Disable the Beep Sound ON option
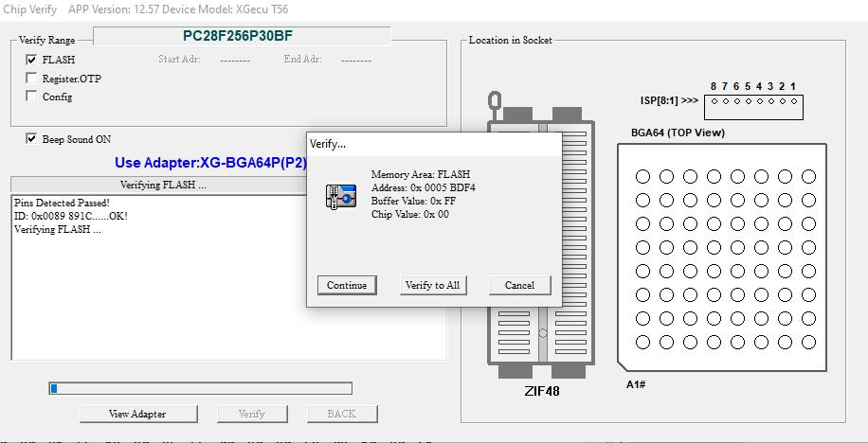Screen dimensions: 868x443 coord(32,139)
